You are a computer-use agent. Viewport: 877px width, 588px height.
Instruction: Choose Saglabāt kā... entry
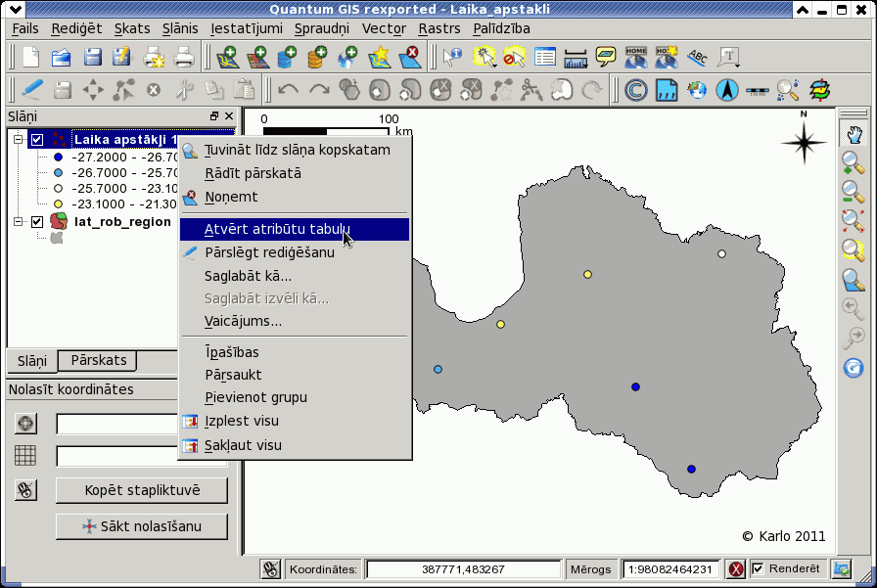click(295, 276)
